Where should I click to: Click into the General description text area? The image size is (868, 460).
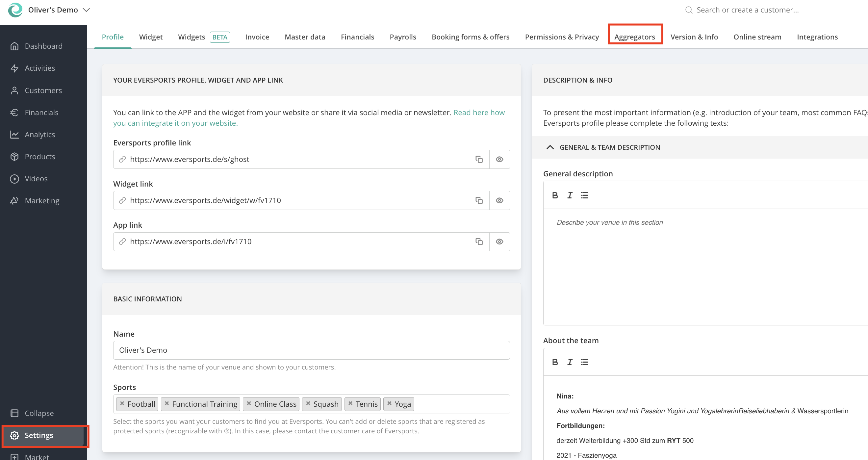point(705,266)
